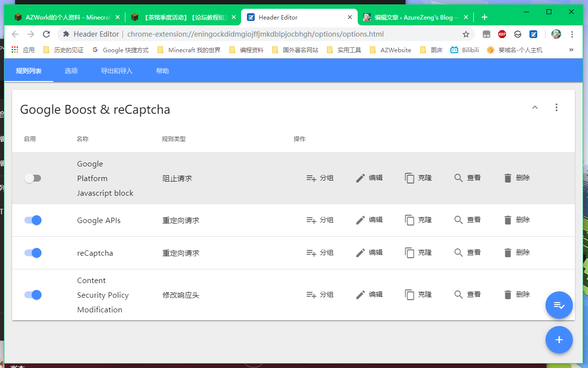This screenshot has width=588, height=368.
Task: Switch to the 选项 tab
Action: 71,71
